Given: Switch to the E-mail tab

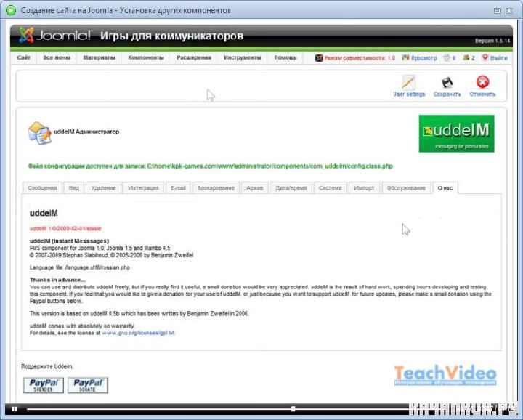Looking at the screenshot, I should (178, 188).
